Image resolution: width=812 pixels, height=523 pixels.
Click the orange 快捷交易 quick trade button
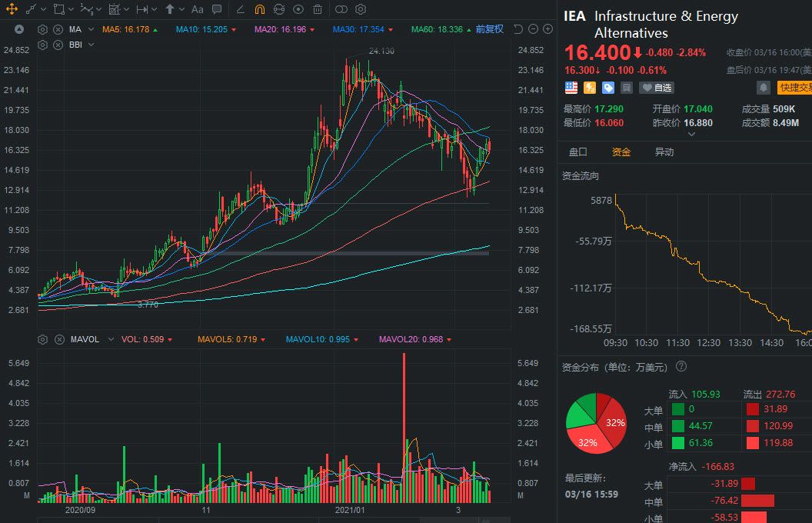click(794, 88)
